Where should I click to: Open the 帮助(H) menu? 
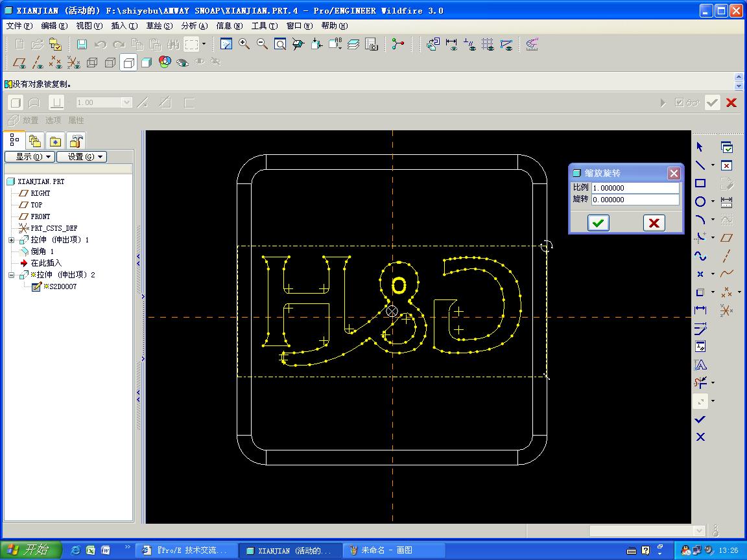tap(334, 26)
